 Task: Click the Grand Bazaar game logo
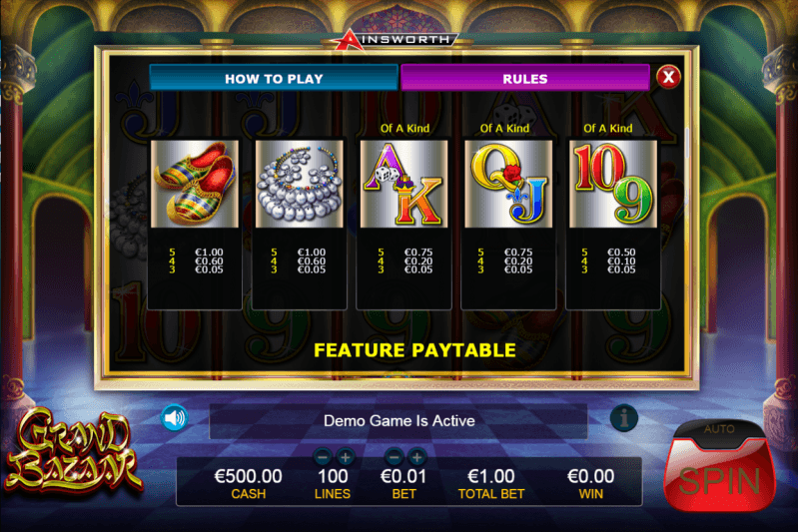(x=72, y=451)
